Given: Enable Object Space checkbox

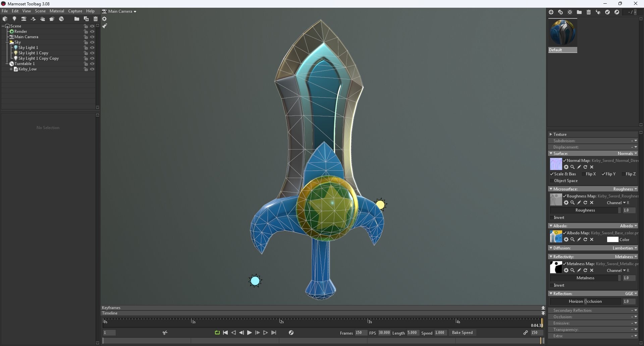Looking at the screenshot, I should point(552,181).
